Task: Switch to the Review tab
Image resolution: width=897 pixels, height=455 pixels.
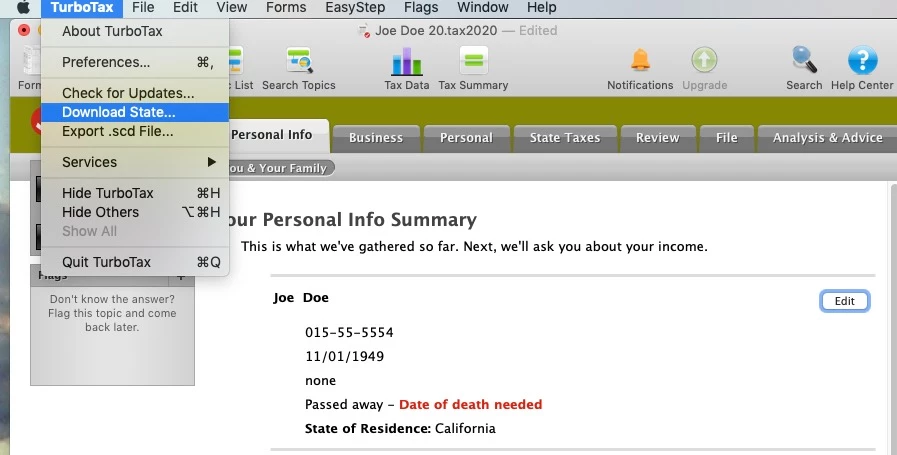Action: pos(658,138)
